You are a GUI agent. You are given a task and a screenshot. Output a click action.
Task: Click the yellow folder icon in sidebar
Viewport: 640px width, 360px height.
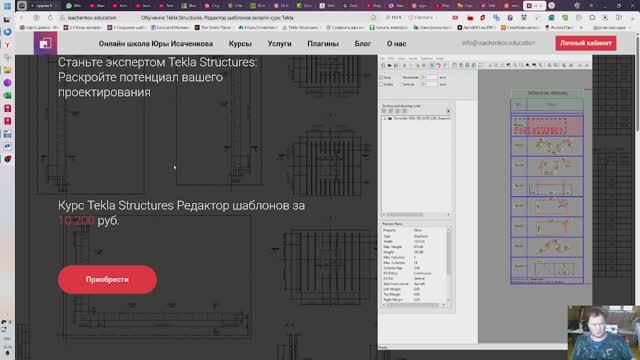[x=7, y=70]
